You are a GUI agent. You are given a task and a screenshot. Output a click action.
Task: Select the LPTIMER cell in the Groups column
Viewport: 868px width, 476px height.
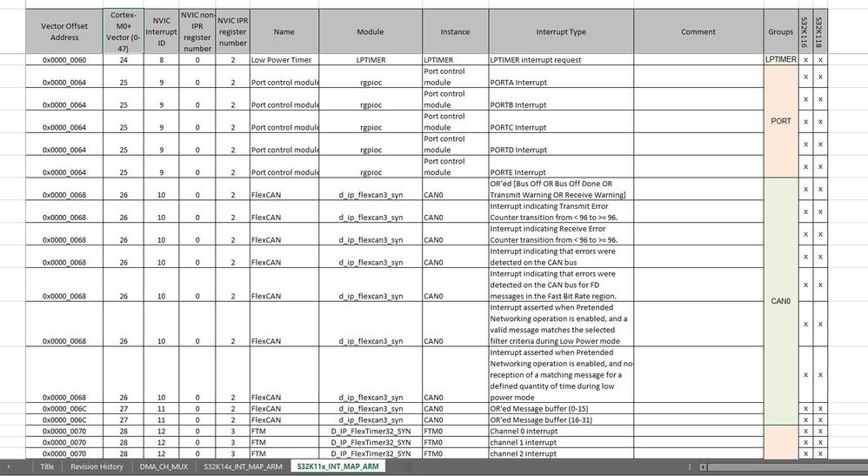[780, 59]
